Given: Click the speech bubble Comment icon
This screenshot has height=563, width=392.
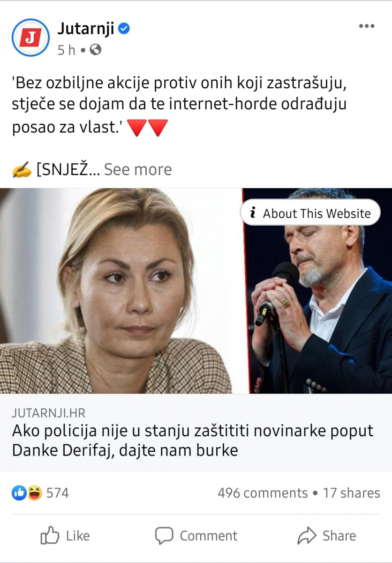Looking at the screenshot, I should 164,536.
